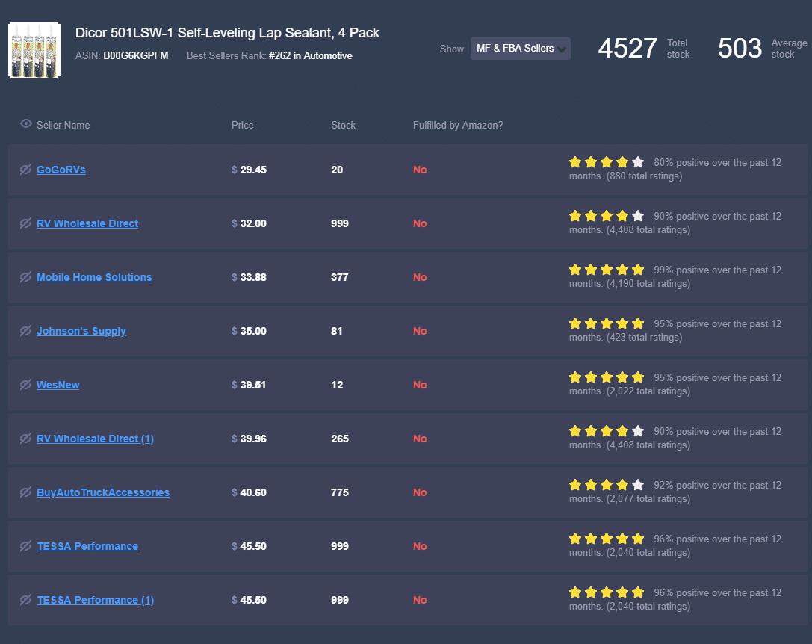Click the Fulfilled by Amazon? column header
Image resolution: width=812 pixels, height=644 pixels.
(458, 126)
